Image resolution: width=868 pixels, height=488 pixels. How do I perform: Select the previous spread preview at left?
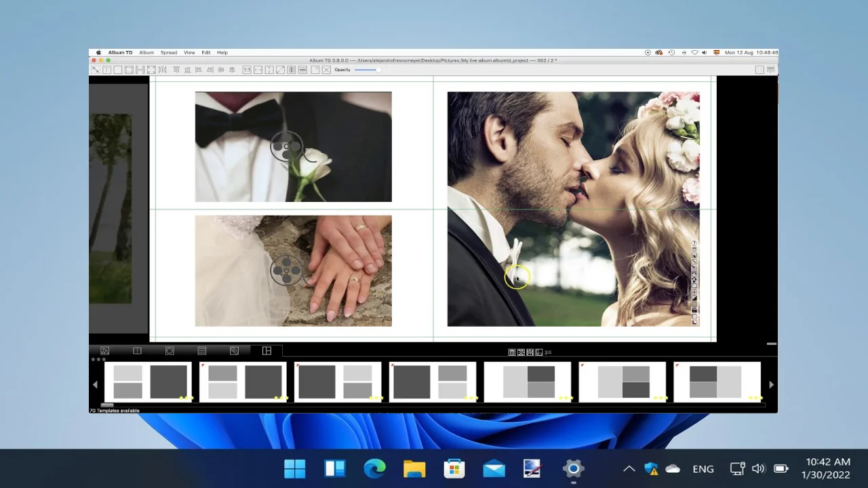pyautogui.click(x=110, y=209)
